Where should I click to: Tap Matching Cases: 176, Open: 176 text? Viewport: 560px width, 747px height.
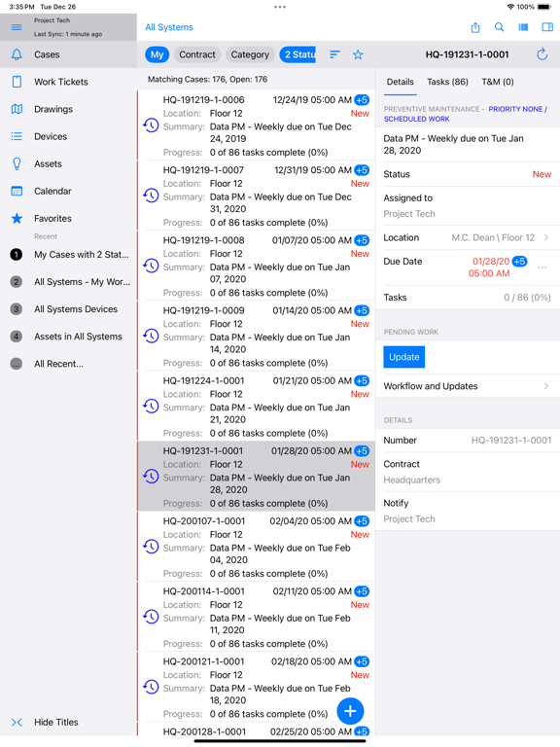208,79
